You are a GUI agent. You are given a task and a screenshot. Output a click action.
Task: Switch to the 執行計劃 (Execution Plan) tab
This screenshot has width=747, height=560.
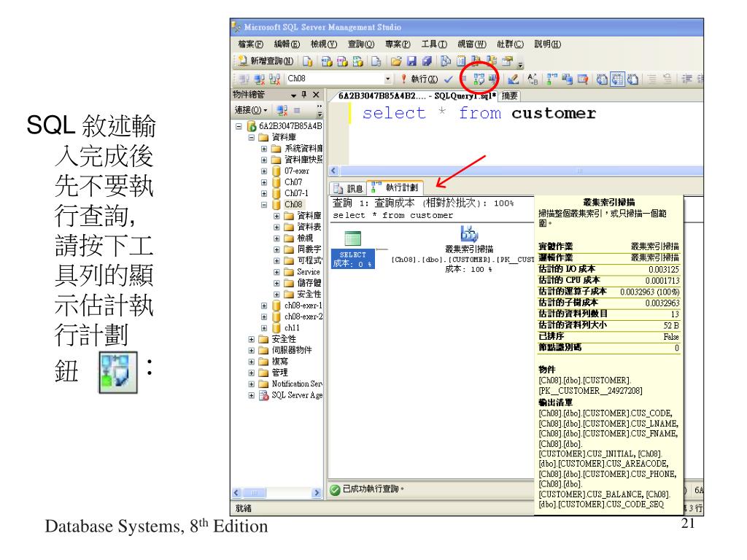coord(395,187)
